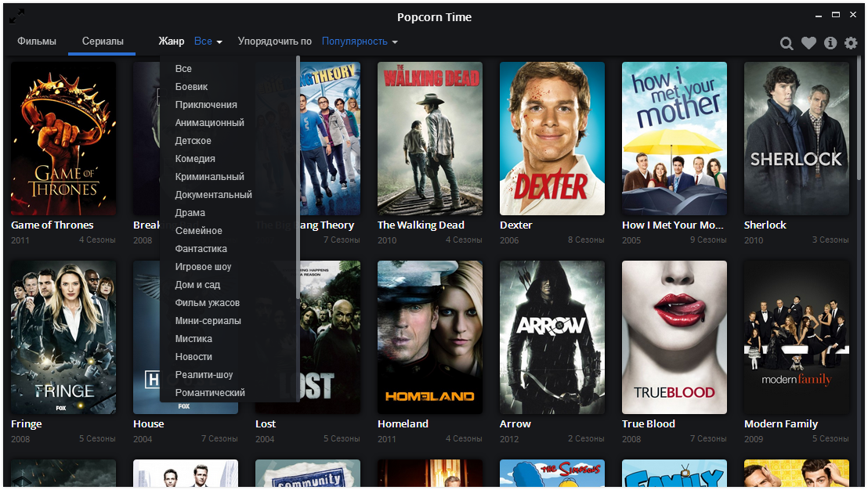Select genre Боевик
This screenshot has height=490, width=868.
191,87
